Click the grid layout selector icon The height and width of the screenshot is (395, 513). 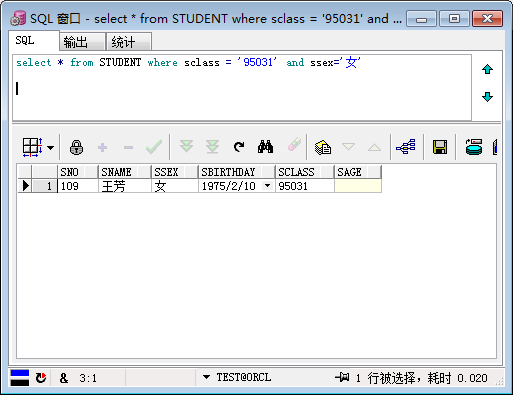[x=32, y=147]
